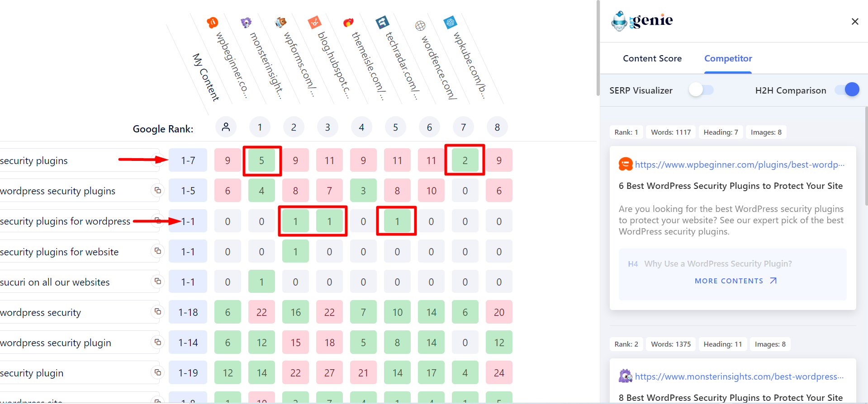Click the 'Images: 8' tag of Rank 1
Image resolution: width=868 pixels, height=404 pixels.
(x=766, y=132)
